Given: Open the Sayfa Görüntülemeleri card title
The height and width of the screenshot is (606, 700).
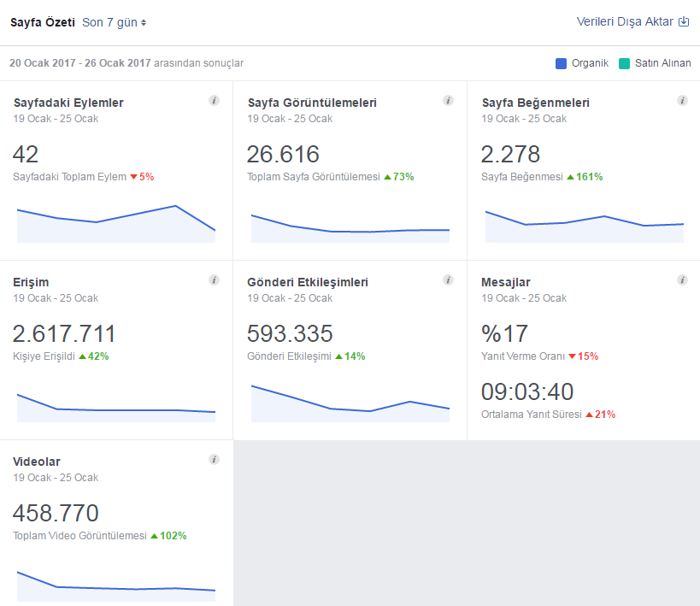Looking at the screenshot, I should (x=312, y=103).
